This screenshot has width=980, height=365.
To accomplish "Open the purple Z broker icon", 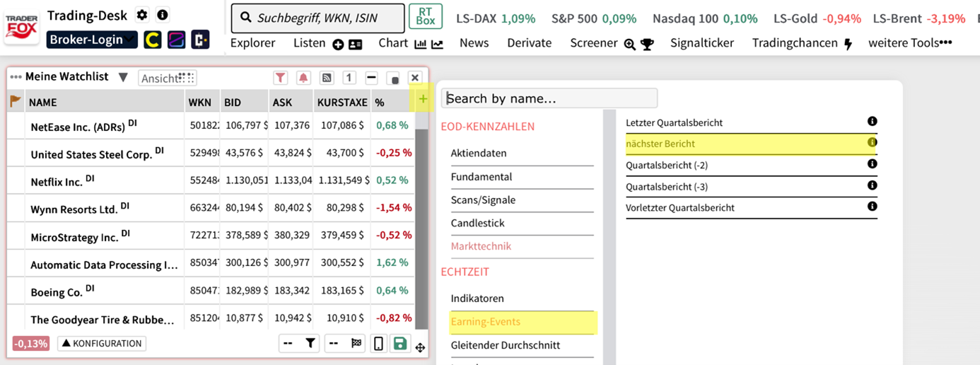I will click(x=176, y=40).
